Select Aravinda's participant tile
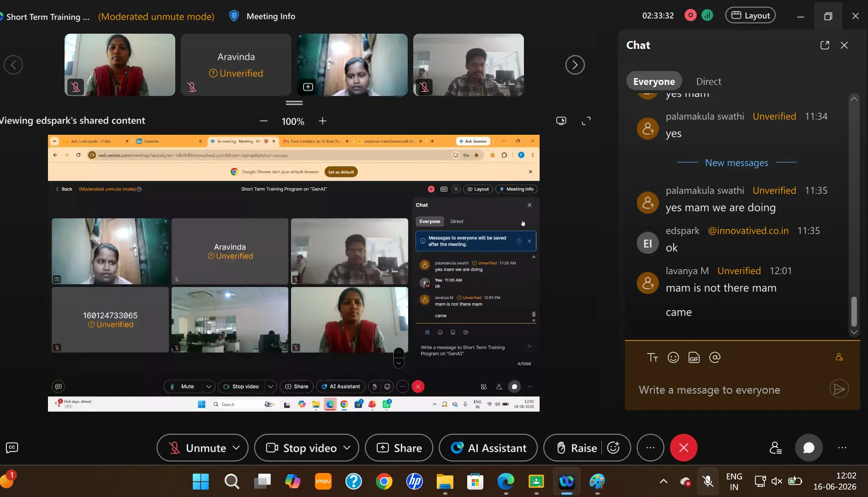This screenshot has width=868, height=497. [236, 65]
